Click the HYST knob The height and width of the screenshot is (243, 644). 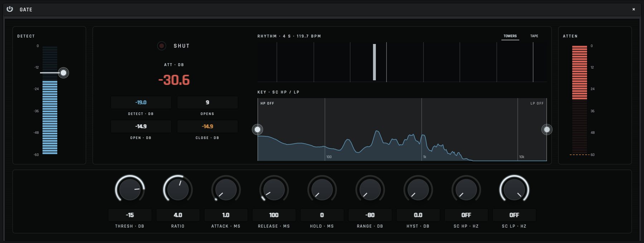pos(418,189)
